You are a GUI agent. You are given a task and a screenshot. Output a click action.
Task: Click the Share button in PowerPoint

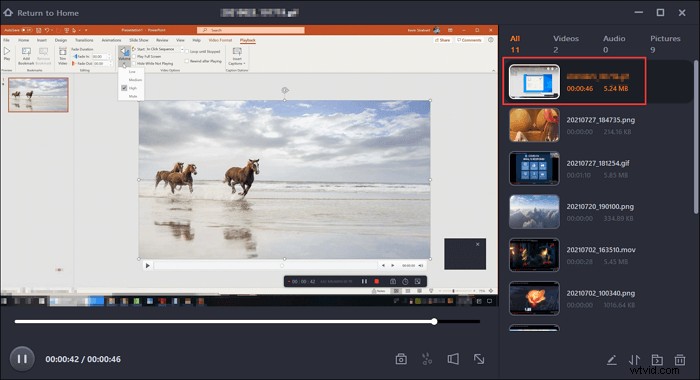click(x=442, y=40)
